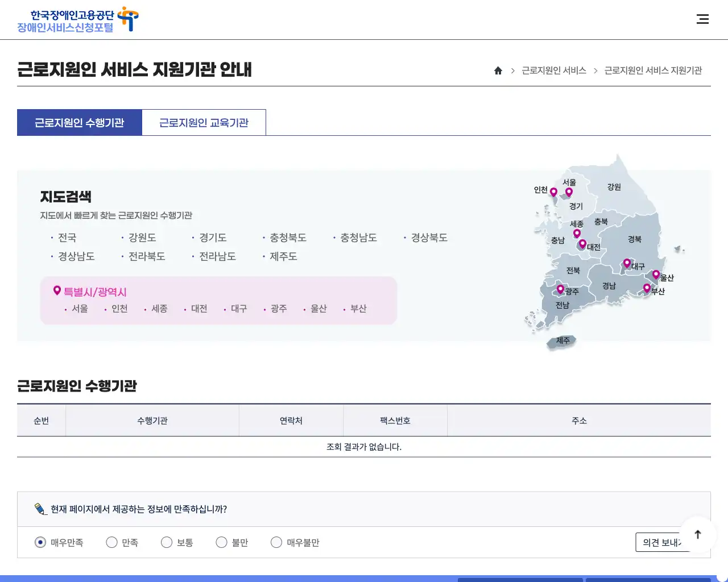Choose the 보통 radio option
Viewport: 728px width, 582px height.
pyautogui.click(x=166, y=542)
